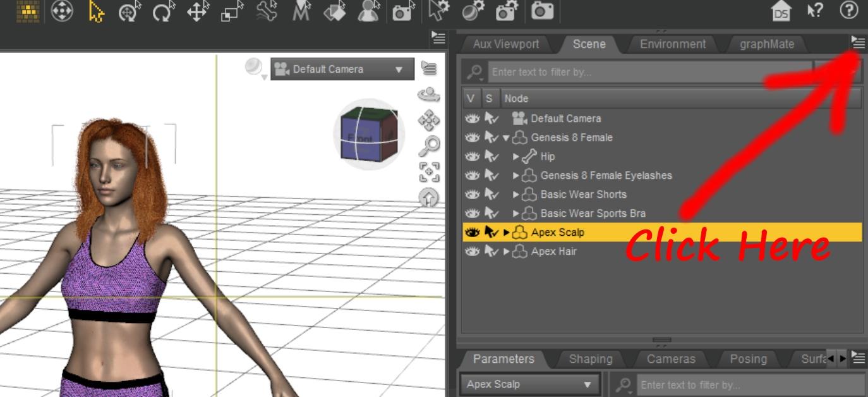Hide Genesis 8 Female Eyelashes
This screenshot has height=397, width=868.
click(471, 175)
